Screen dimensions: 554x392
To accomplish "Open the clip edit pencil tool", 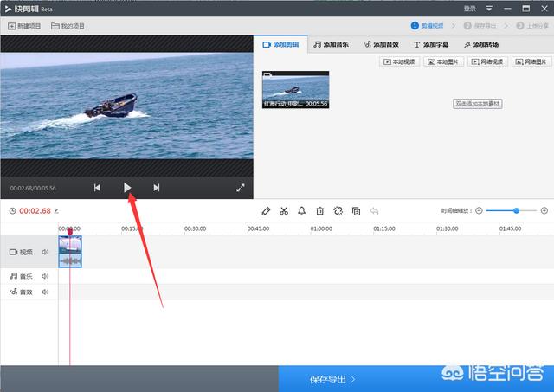I will [266, 211].
